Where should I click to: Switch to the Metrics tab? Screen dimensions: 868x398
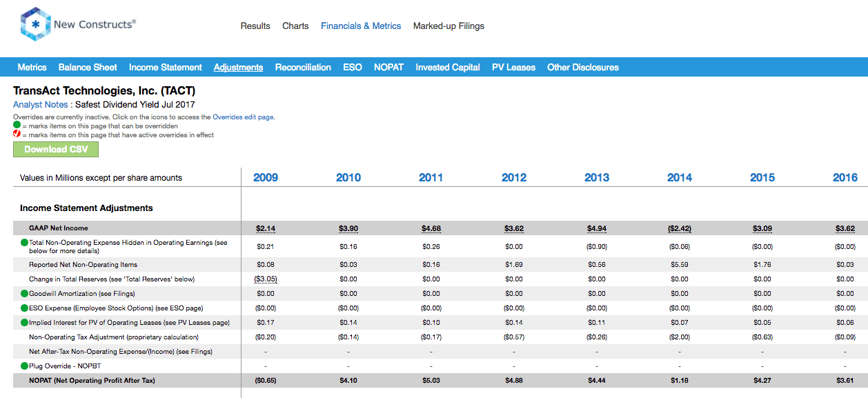pos(32,68)
